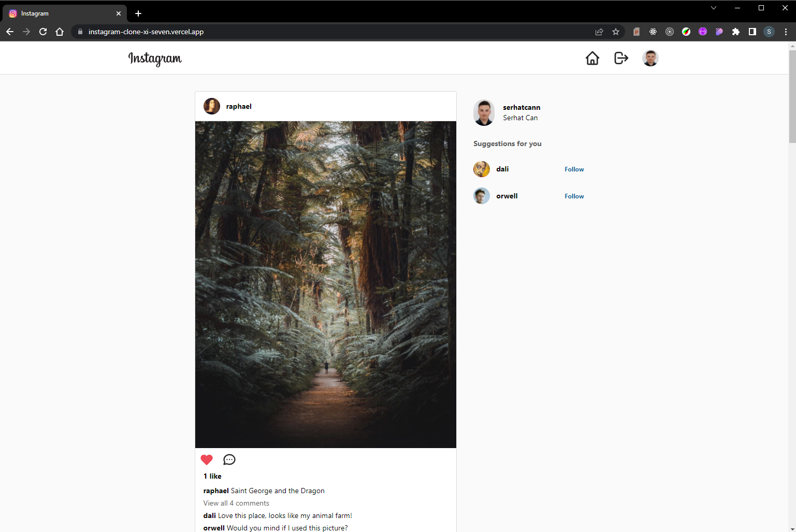Click username raphael on the post header
The image size is (796, 532).
[239, 106]
